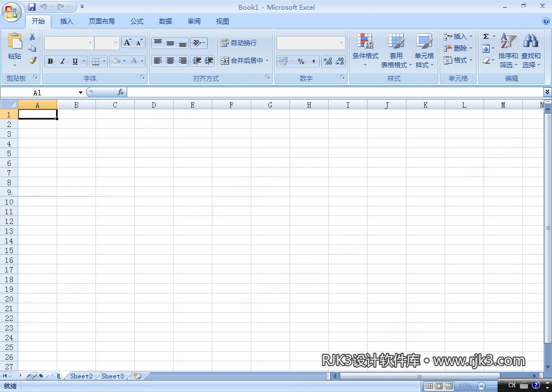Click the Copy icon in clipboard group
The image size is (552, 392).
(32, 48)
